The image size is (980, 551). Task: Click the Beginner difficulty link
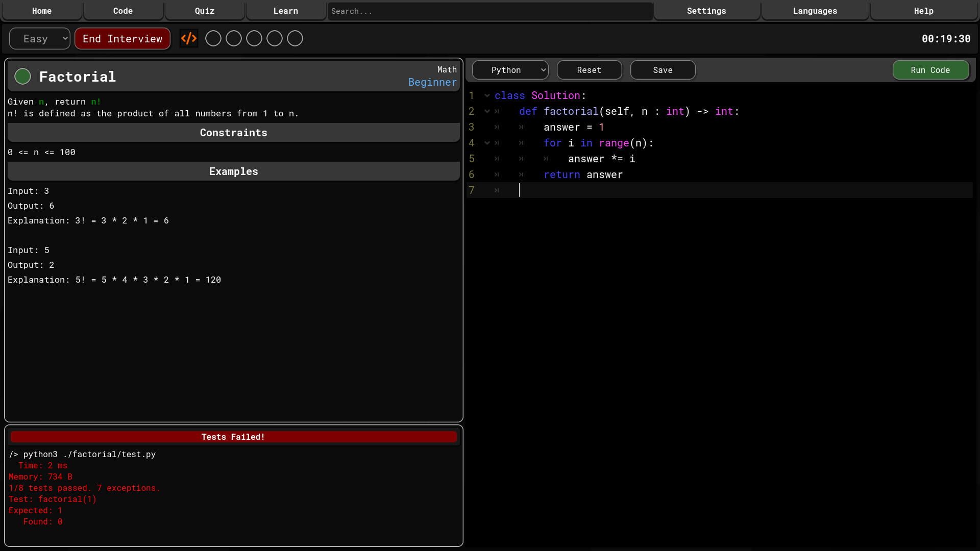pos(432,83)
